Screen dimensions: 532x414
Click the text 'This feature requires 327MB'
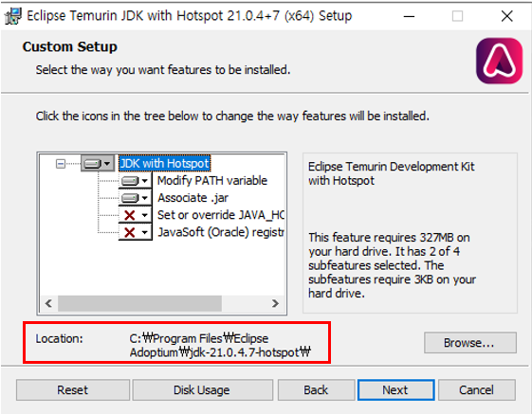(x=389, y=238)
